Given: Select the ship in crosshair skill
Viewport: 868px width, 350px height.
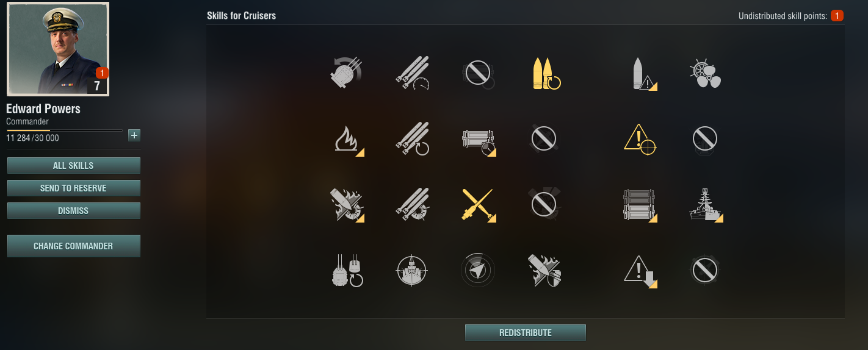Looking at the screenshot, I should (x=412, y=270).
